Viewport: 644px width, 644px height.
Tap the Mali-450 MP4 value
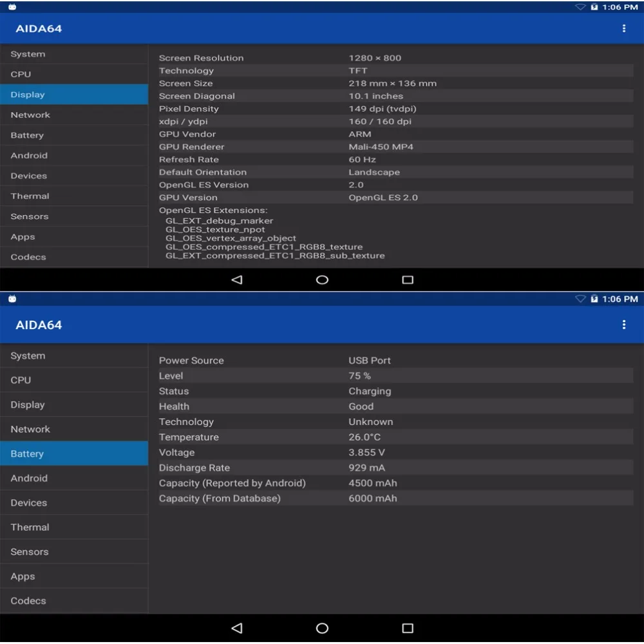pos(381,147)
